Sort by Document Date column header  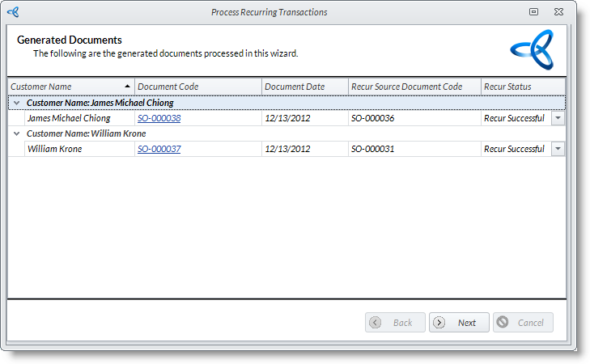(304, 87)
